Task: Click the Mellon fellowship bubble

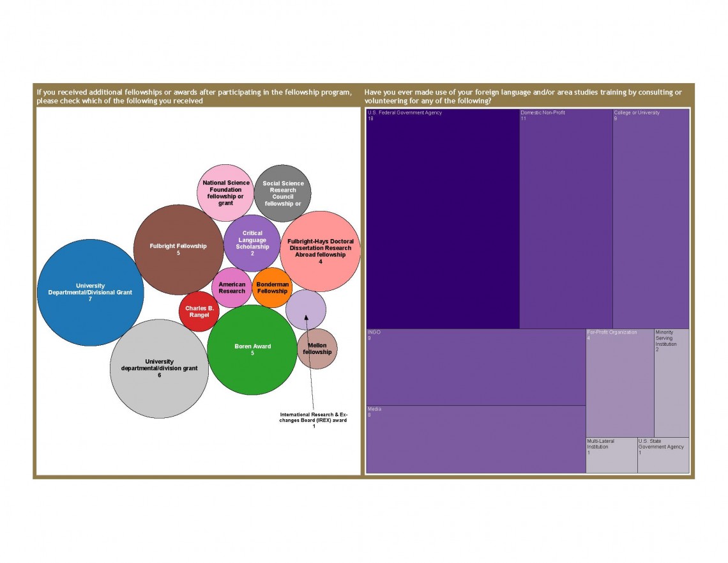Action: [x=317, y=349]
